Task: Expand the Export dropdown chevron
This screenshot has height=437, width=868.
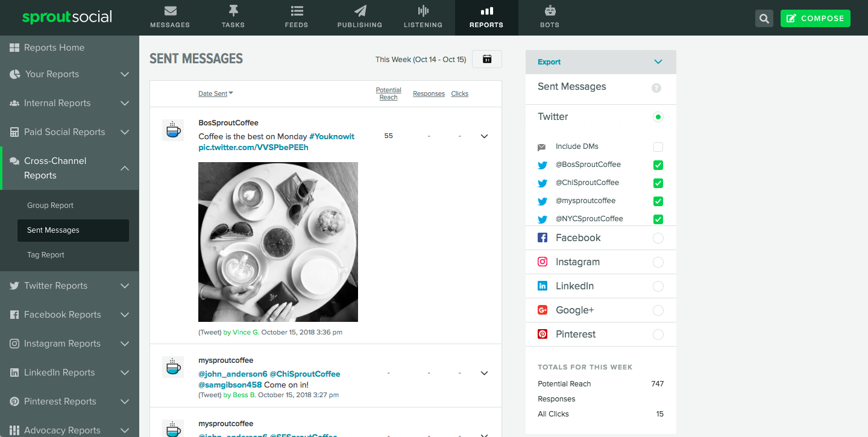Action: (658, 62)
